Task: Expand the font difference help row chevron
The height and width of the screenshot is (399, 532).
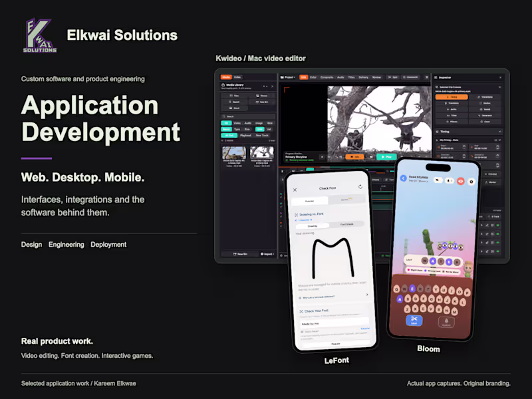Action: (x=367, y=295)
